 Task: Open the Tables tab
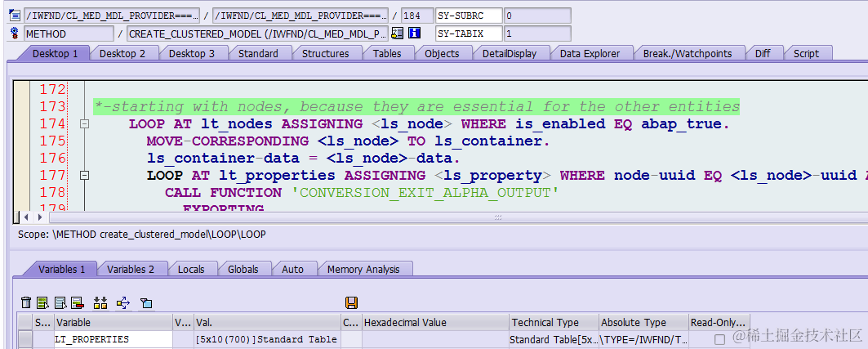click(387, 54)
